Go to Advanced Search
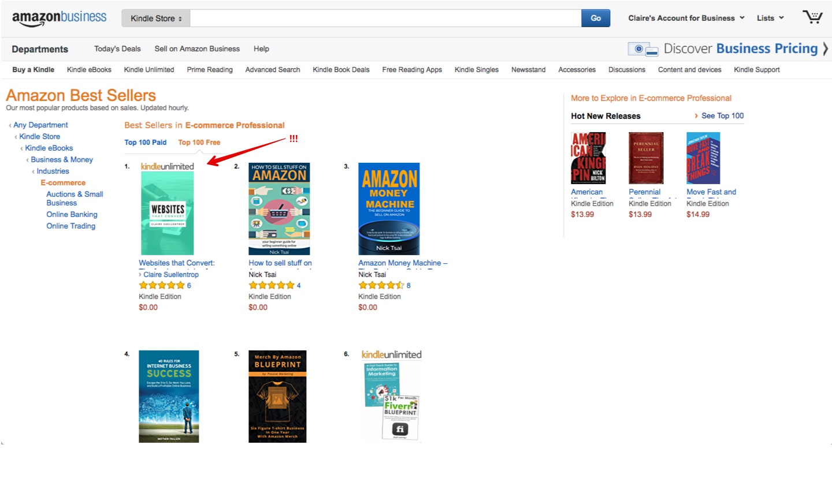The image size is (832, 504). [x=273, y=70]
